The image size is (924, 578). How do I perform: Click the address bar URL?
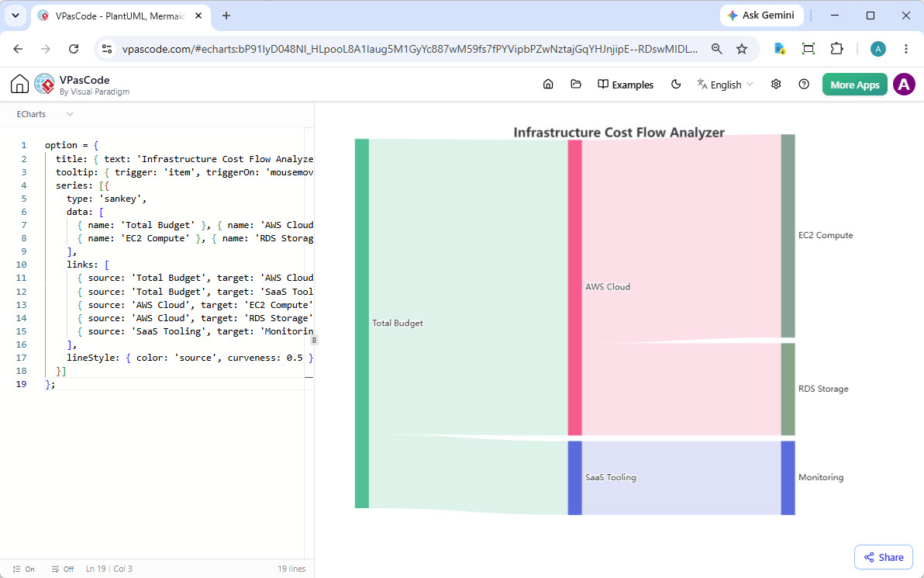(409, 49)
